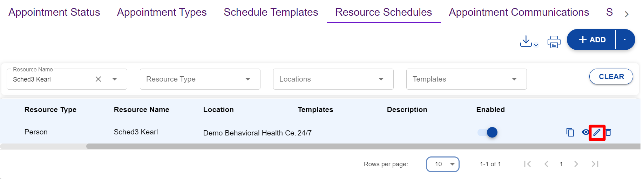Edit the Sched3 Kearl schedule with pencil icon
Image resolution: width=644 pixels, height=182 pixels.
[x=597, y=132]
